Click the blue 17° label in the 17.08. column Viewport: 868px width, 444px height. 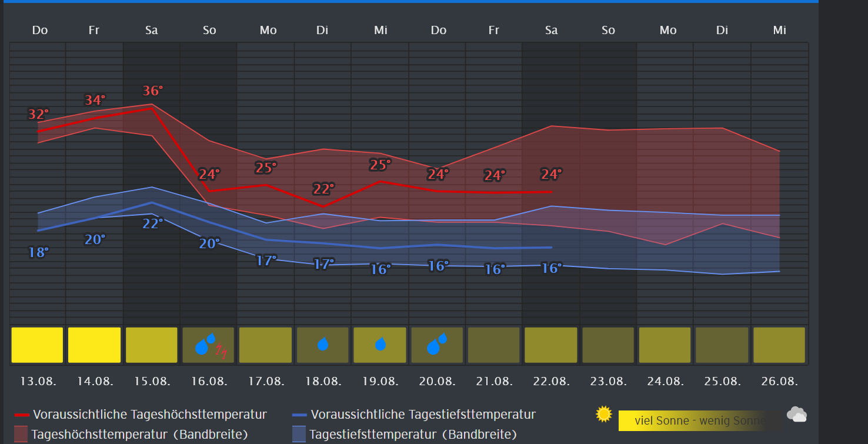[266, 261]
